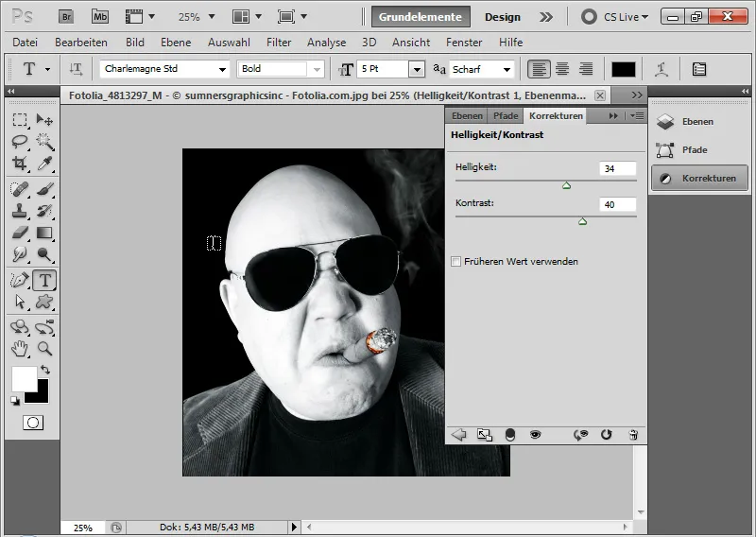Select the Magic Wand tool
Image resolution: width=756 pixels, height=537 pixels.
pos(44,142)
